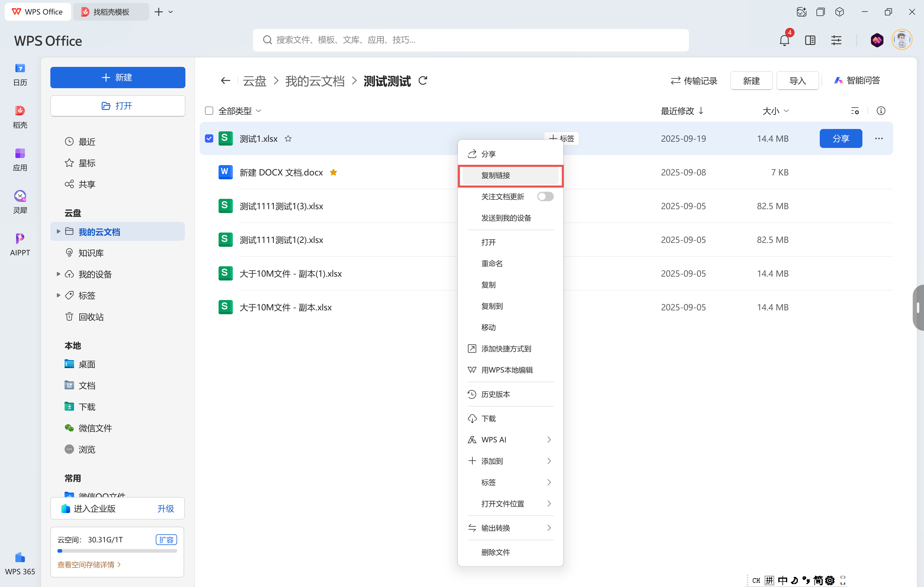924x587 pixels.
Task: Click the refresh icon beside 测试测试
Action: (423, 80)
